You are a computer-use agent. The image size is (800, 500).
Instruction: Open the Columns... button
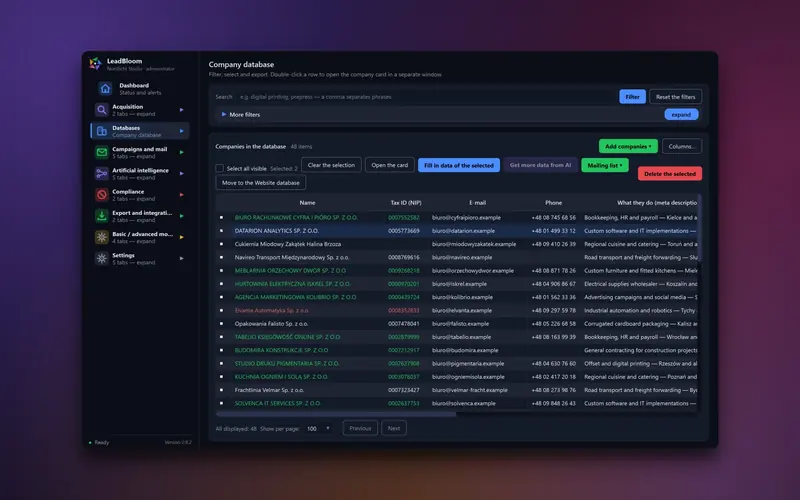pos(682,146)
